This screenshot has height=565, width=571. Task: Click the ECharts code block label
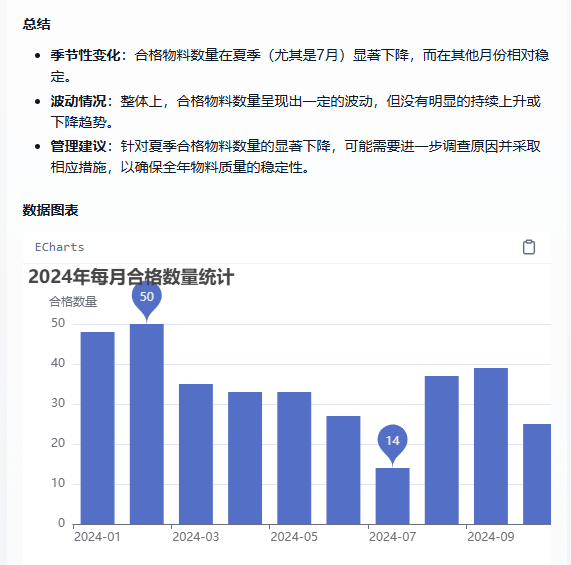pos(59,247)
